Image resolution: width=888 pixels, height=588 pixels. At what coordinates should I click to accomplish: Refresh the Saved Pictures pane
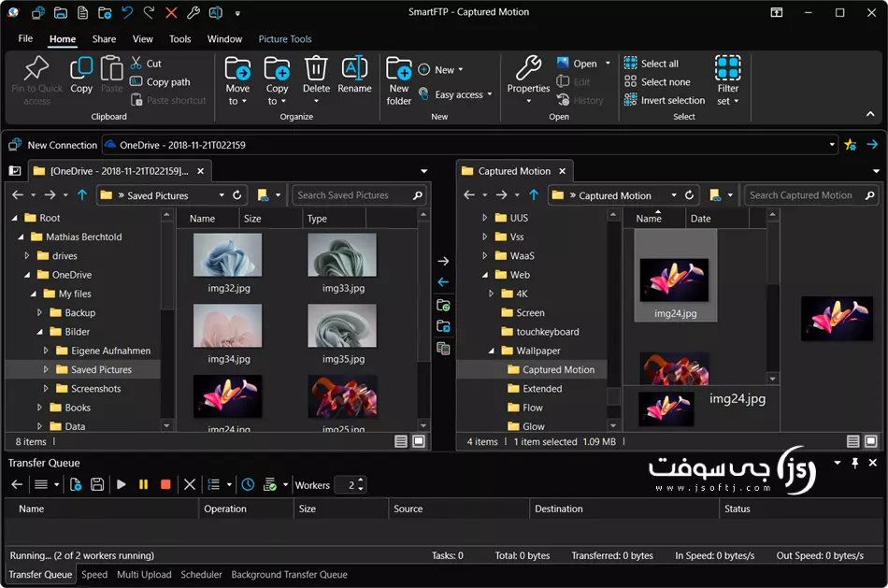click(x=237, y=195)
